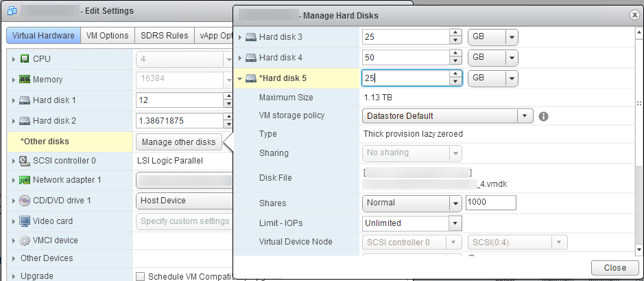Click the SCSI controller 0 icon
Screen dimensions: 644x281
click(x=25, y=161)
